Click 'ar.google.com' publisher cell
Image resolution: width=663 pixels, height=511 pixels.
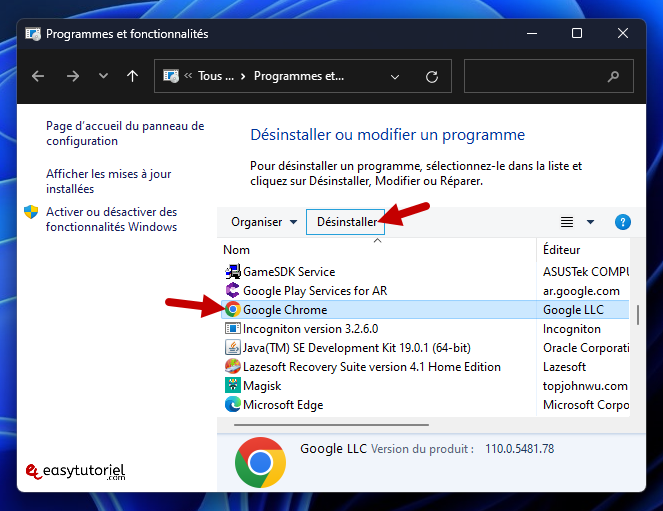(581, 291)
